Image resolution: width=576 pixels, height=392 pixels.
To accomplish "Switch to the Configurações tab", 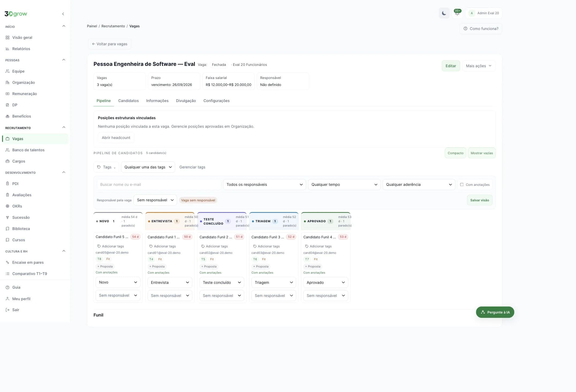I will click(x=216, y=101).
